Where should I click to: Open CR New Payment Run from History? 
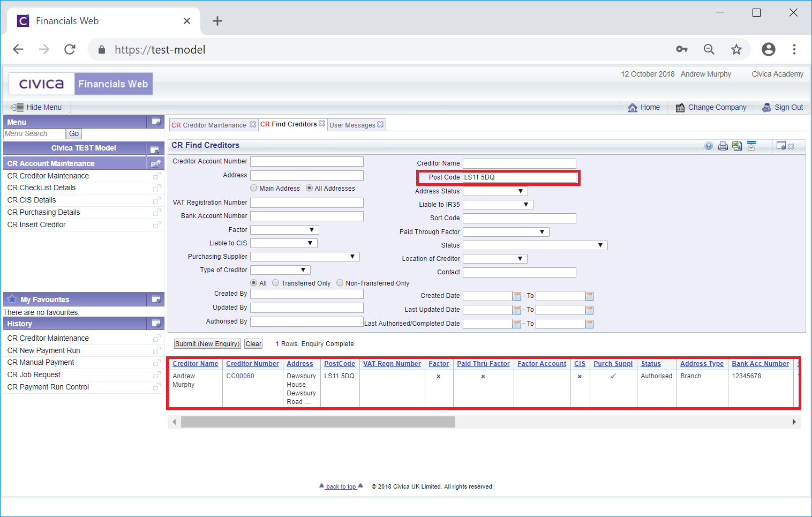coord(44,350)
